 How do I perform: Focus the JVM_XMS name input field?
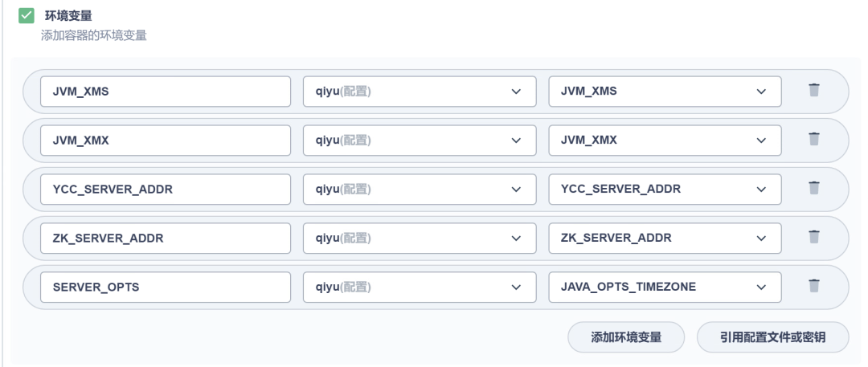[x=166, y=92]
